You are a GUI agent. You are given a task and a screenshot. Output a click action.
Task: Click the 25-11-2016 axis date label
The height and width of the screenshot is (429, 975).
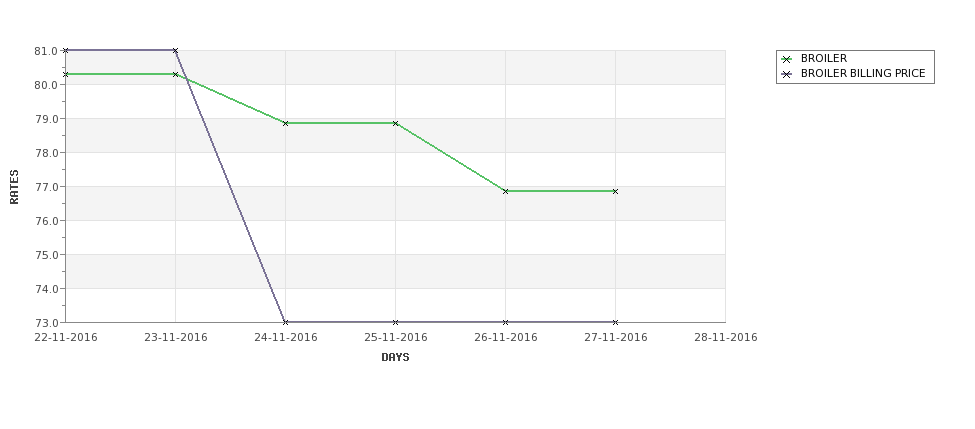point(395,338)
